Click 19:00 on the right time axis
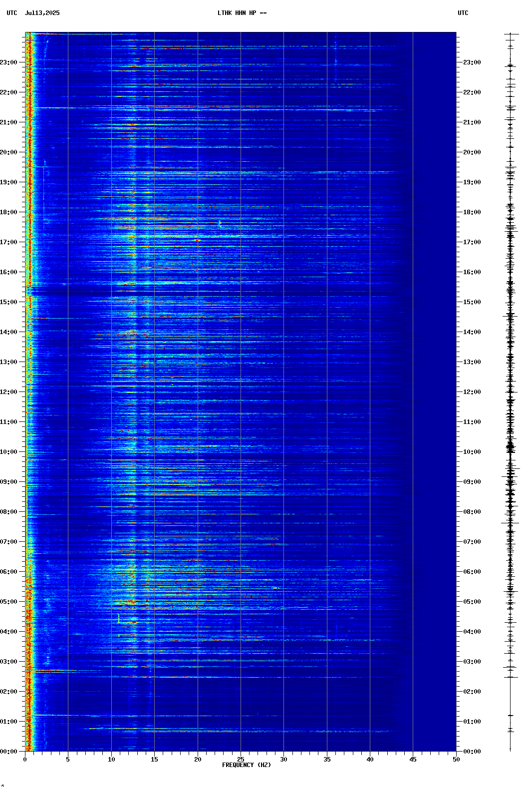Screen dimensions: 532x791 (472, 182)
